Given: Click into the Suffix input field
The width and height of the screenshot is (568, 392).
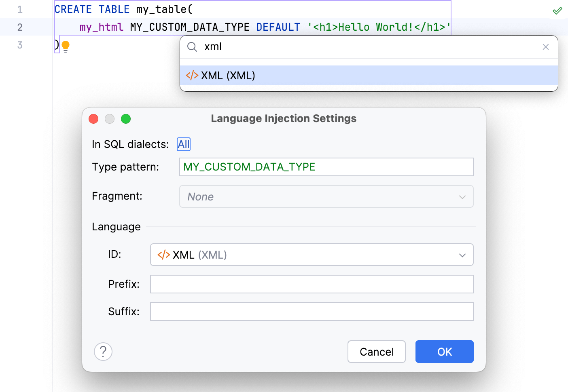Looking at the screenshot, I should pyautogui.click(x=312, y=312).
